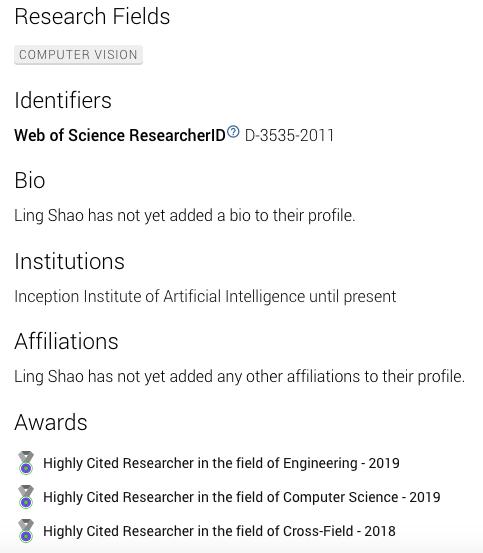Image resolution: width=483 pixels, height=553 pixels.
Task: Click the Institutions section heading
Action: (x=69, y=261)
